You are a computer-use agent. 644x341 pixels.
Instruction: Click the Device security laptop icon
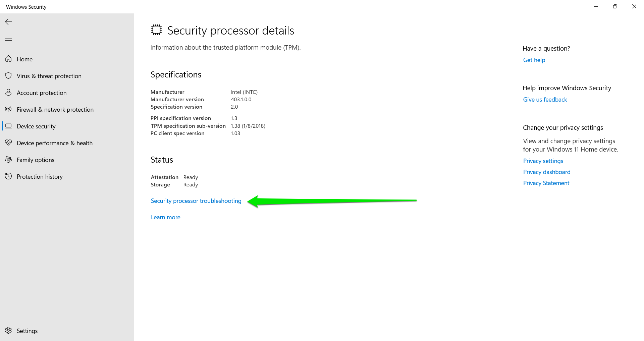[9, 126]
